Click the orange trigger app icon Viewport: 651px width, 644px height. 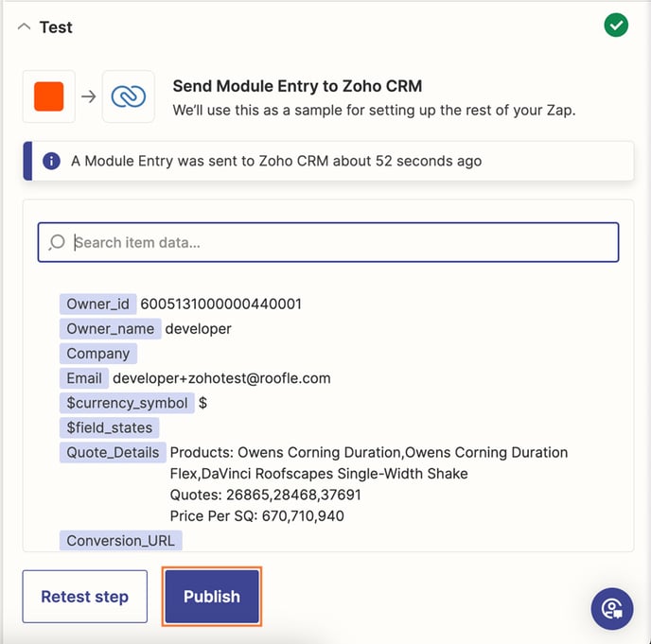pos(49,96)
